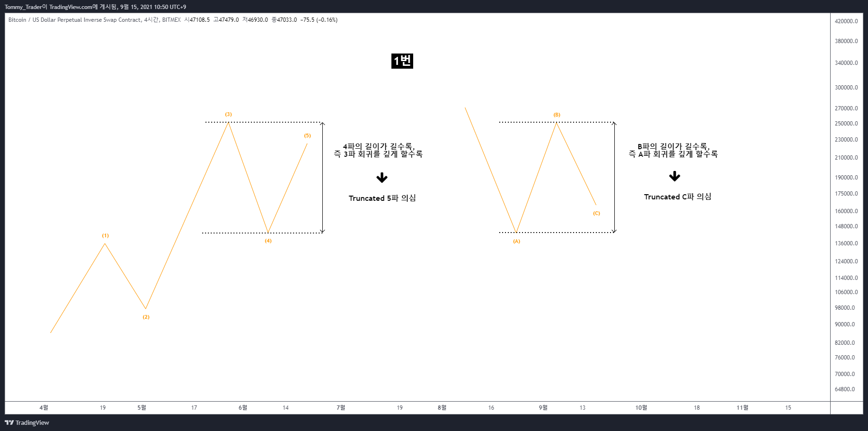Click the (5) wave label

tap(308, 135)
